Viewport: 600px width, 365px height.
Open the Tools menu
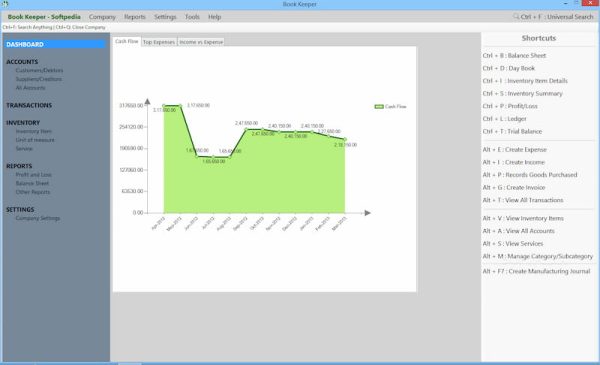(x=192, y=17)
